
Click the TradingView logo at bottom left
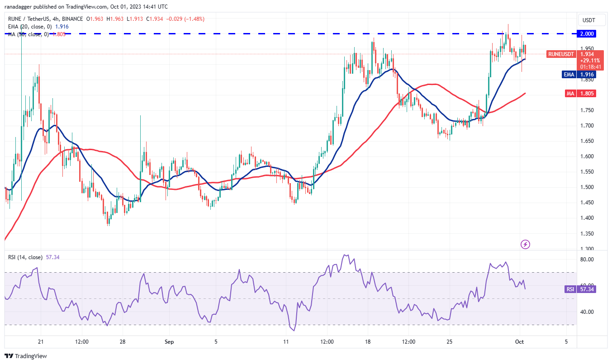(26, 356)
